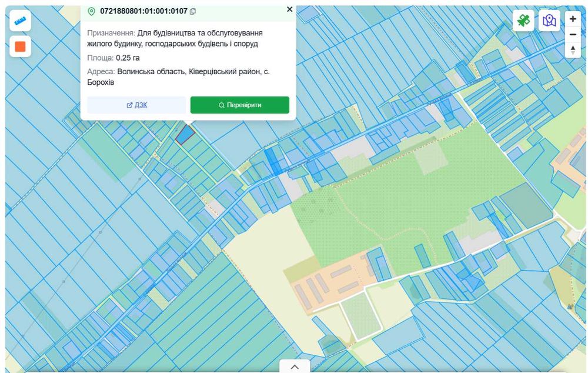Viewport: 588px width, 373px height.
Task: Zoom out with the minus button
Action: [x=573, y=35]
